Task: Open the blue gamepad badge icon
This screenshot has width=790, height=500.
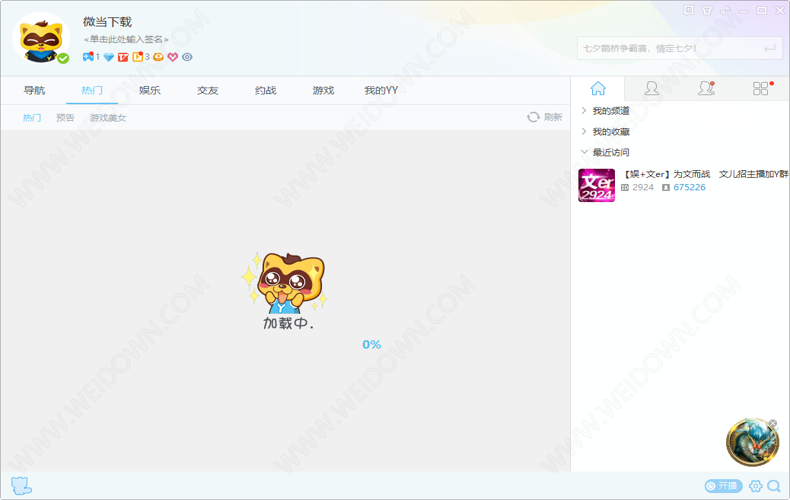Action: point(88,57)
